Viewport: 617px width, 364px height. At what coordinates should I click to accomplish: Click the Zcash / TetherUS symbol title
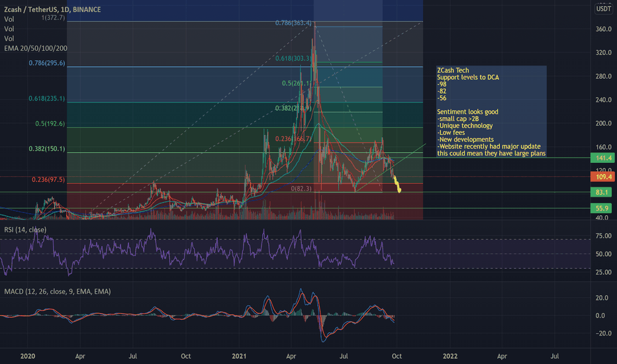click(52, 9)
